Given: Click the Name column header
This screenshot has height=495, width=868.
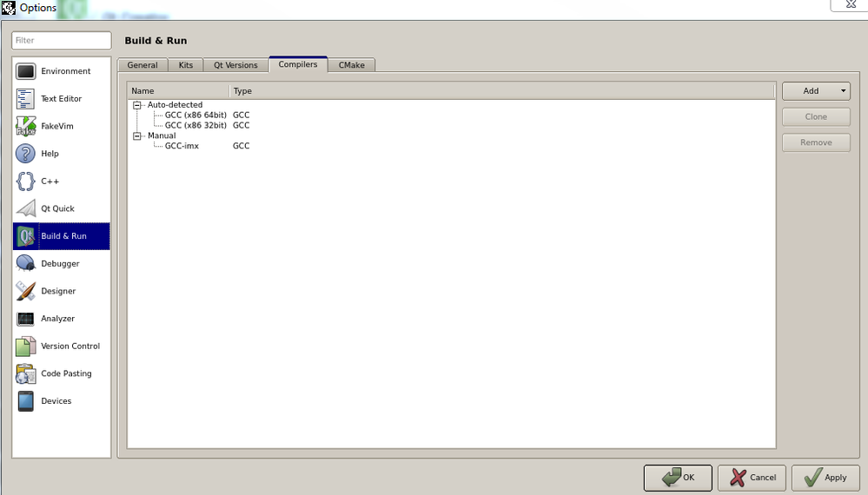Looking at the screenshot, I should point(178,91).
